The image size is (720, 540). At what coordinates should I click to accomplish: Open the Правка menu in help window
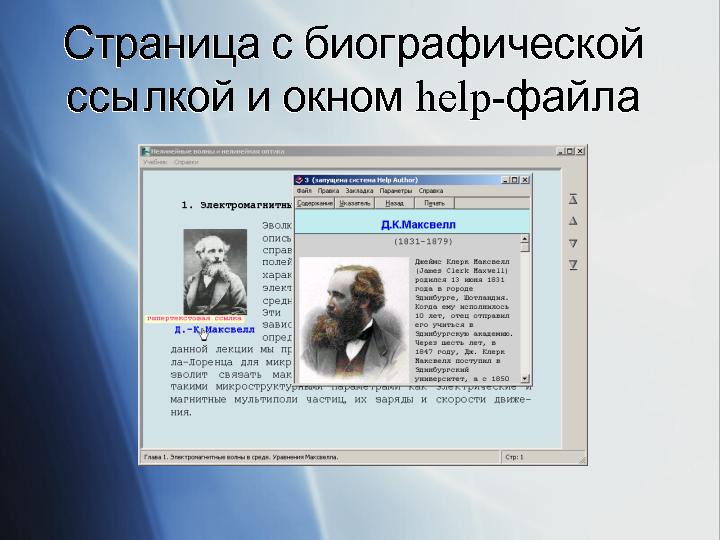pyautogui.click(x=328, y=191)
